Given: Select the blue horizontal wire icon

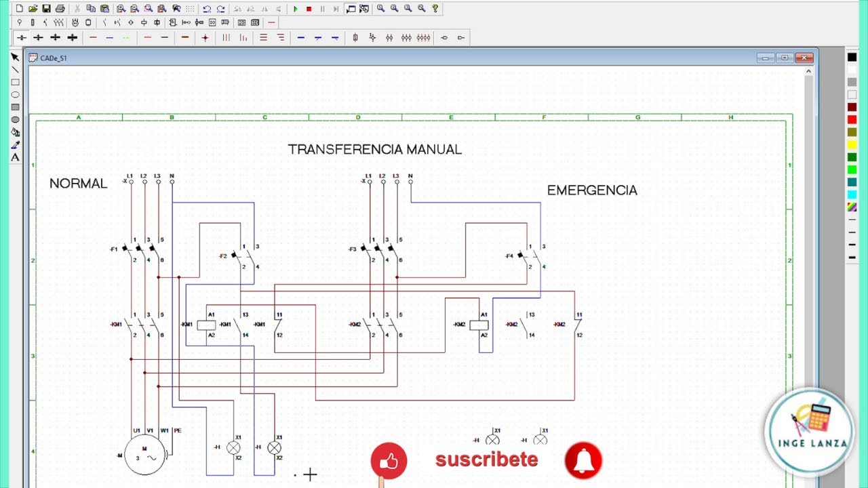Looking at the screenshot, I should 110,38.
